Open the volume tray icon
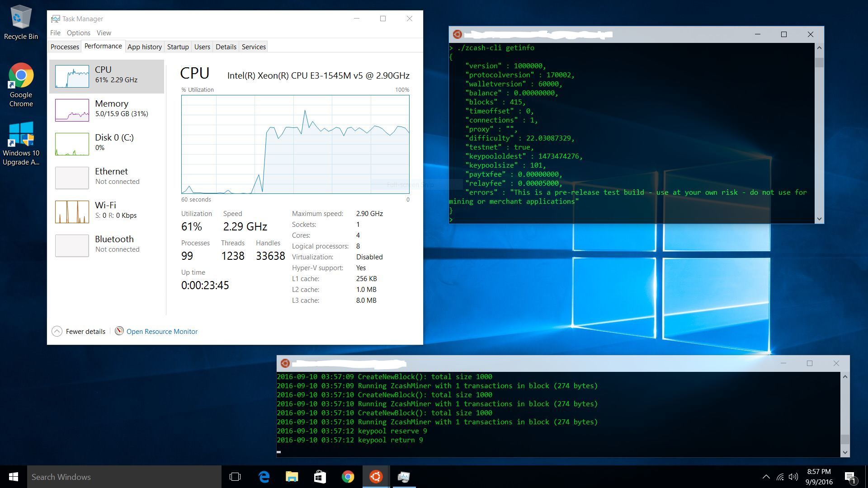Viewport: 868px width, 488px height. (793, 477)
